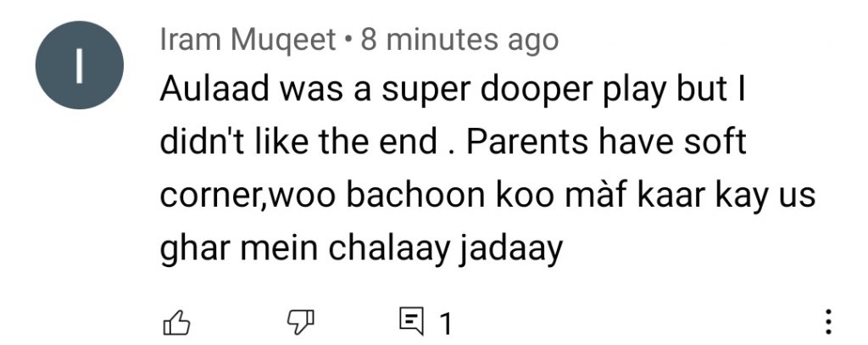Screen dimensions: 868x345
Task: Tap the letter I inside the avatar
Action: 79,65
